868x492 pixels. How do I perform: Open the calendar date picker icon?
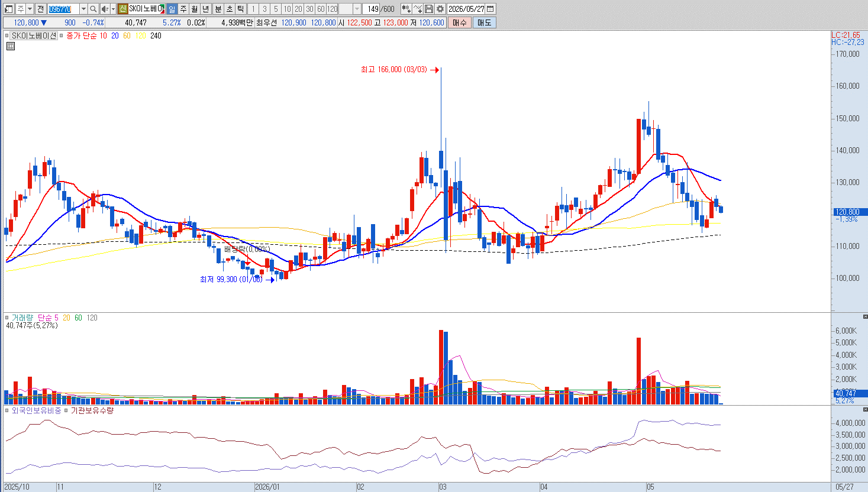point(491,9)
